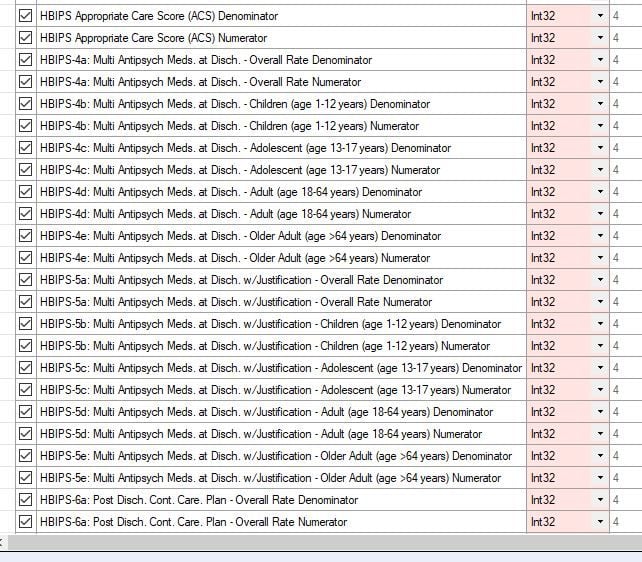This screenshot has height=562, width=642.
Task: Open data type dropdown for HBIPS-6a Overall Rate Numerator
Action: tap(600, 522)
